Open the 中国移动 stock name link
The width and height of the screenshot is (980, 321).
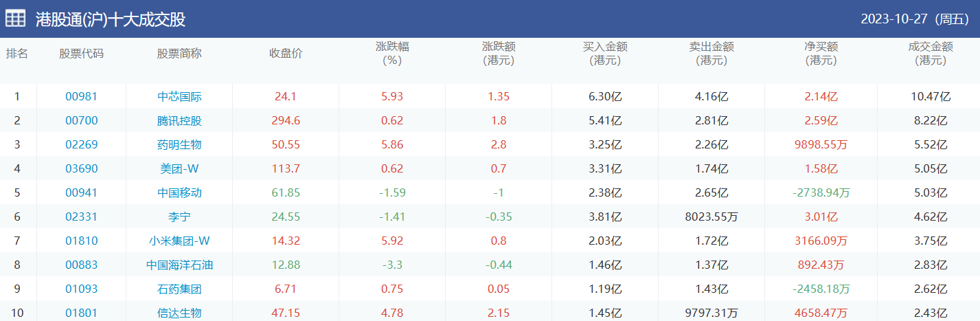point(179,193)
